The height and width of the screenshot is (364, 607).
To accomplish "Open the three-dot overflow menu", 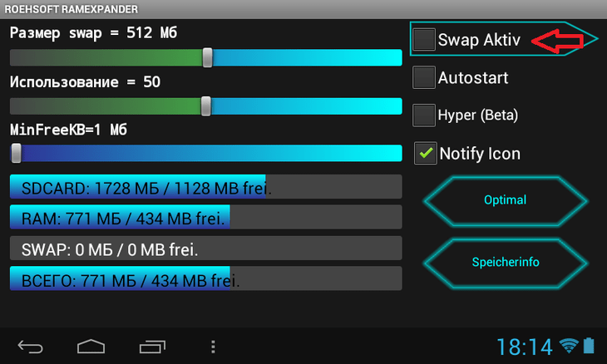I will point(214,346).
